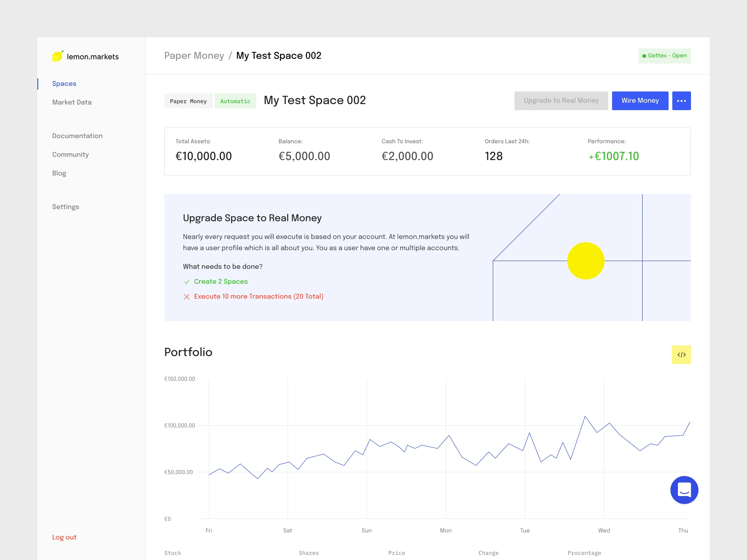Image resolution: width=747 pixels, height=560 pixels.
Task: Click the Thu label on the chart
Action: click(x=683, y=530)
